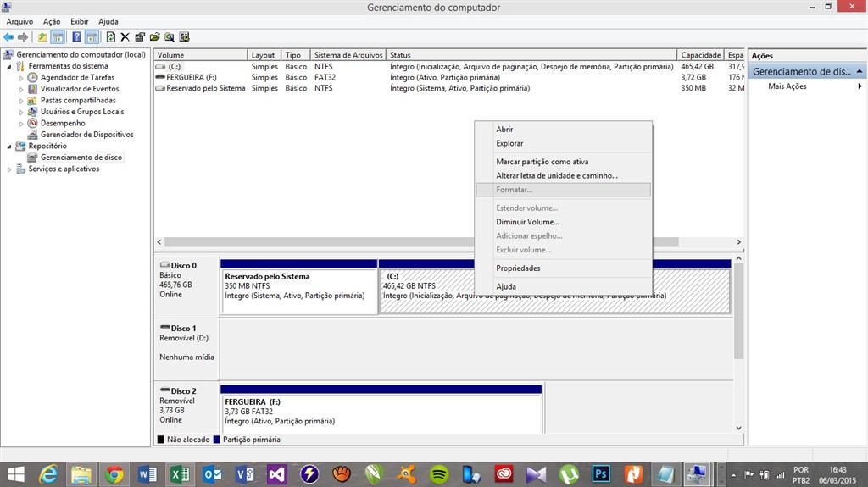Click the open-folder toolbar icon
This screenshot has height=487, width=868.
click(x=154, y=37)
